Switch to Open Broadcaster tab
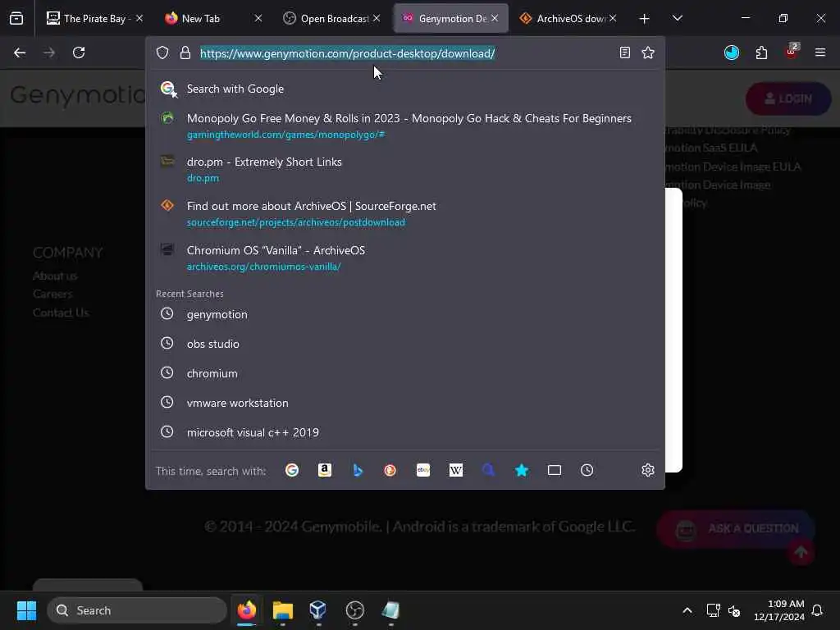Viewport: 840px width, 630px height. (x=330, y=19)
